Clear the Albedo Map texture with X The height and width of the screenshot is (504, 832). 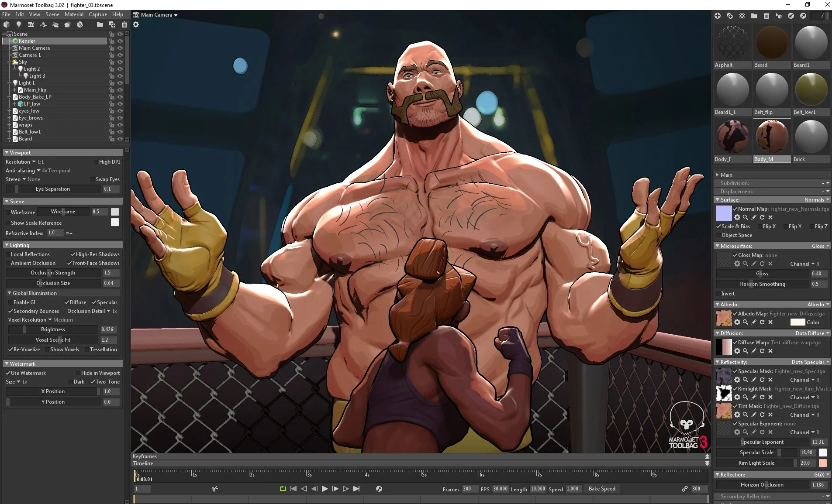pos(770,322)
